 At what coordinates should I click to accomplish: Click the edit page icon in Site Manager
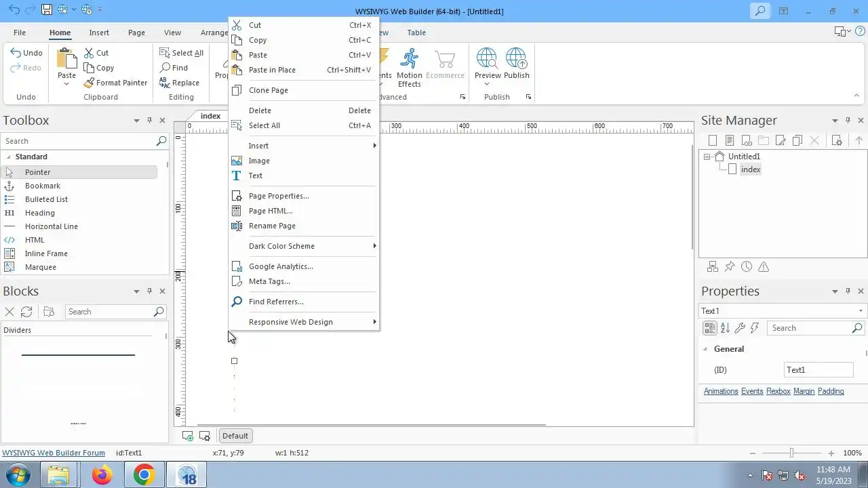click(781, 140)
